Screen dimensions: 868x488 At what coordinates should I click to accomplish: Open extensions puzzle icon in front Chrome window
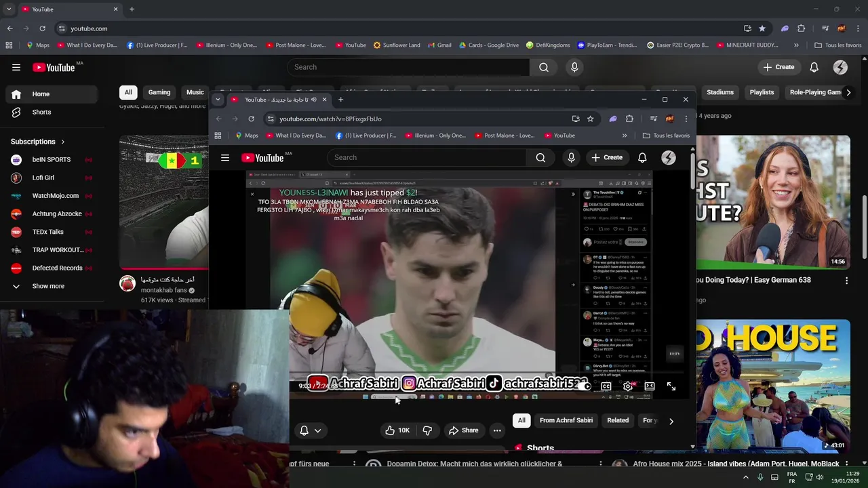tap(629, 119)
